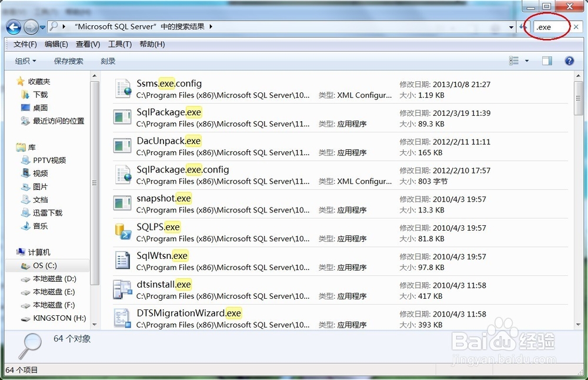Viewport: 588px width, 380px height.
Task: Click the large search icon in details pane
Action: click(x=29, y=346)
